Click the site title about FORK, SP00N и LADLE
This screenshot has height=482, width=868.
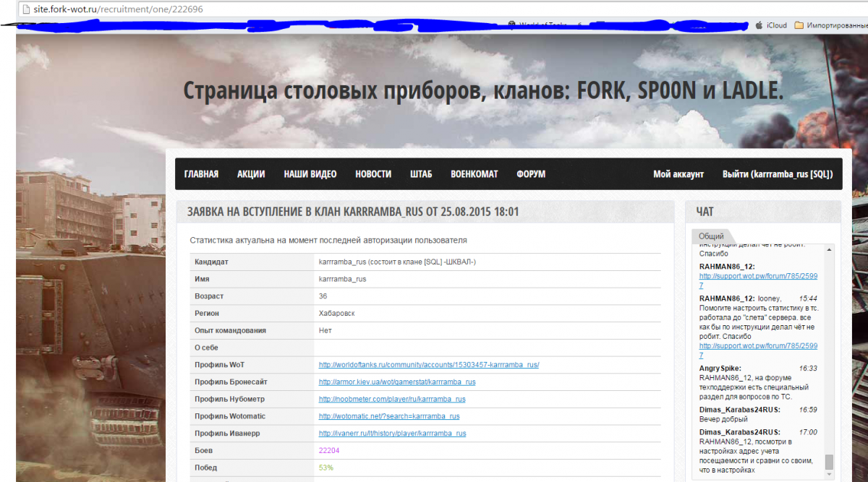[x=483, y=91]
